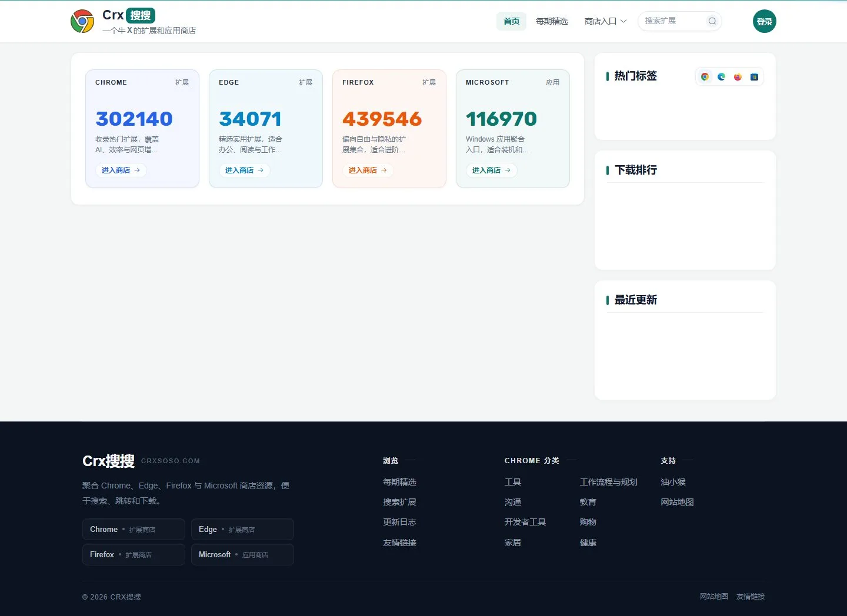Screen dimensions: 847x616
Task: Open the footer Firefox 扩展商店 link
Action: pyautogui.click(x=134, y=555)
